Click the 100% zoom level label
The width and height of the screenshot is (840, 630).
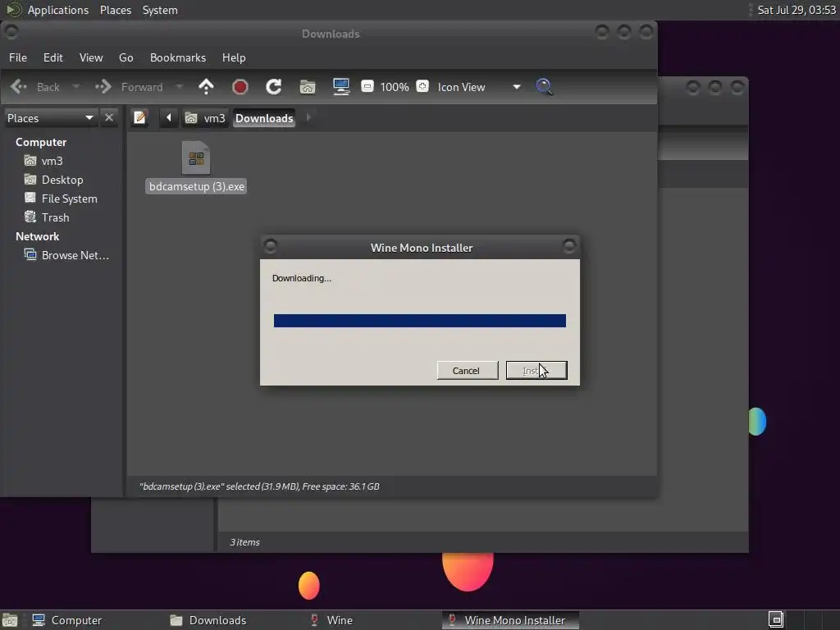tap(395, 87)
